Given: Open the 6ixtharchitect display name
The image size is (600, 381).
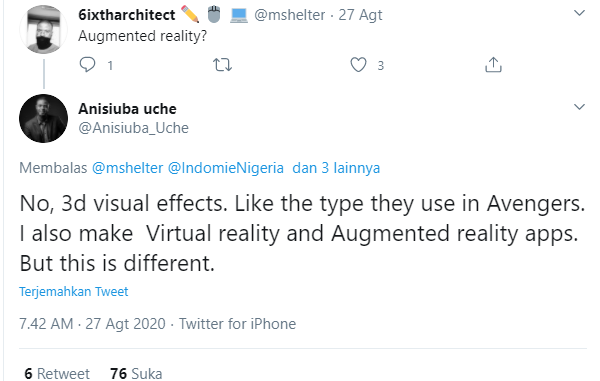Looking at the screenshot, I should (x=127, y=15).
